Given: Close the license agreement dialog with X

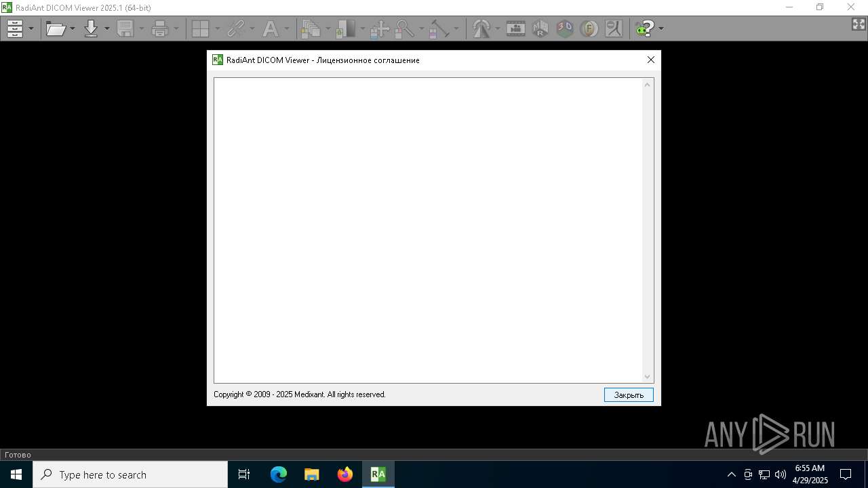Looking at the screenshot, I should [x=651, y=60].
